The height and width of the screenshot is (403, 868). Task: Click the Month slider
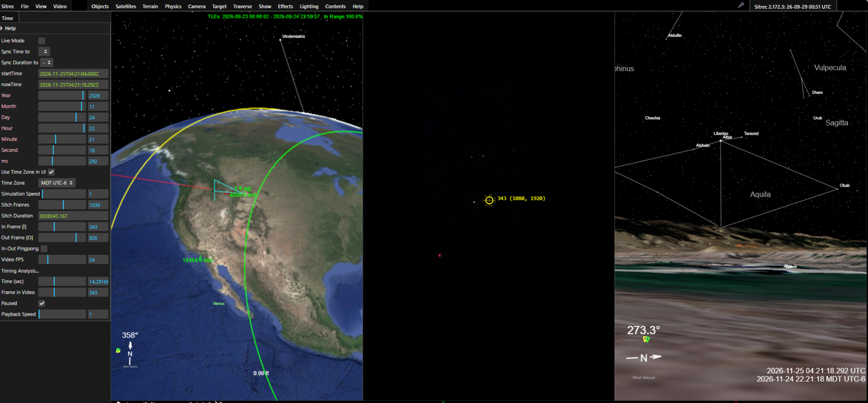[x=62, y=106]
